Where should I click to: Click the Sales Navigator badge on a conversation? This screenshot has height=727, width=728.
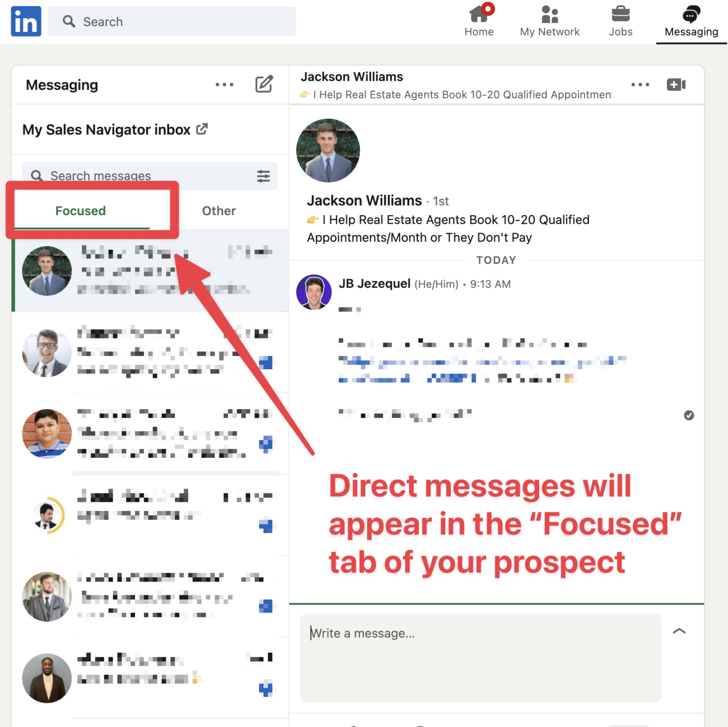pyautogui.click(x=268, y=363)
